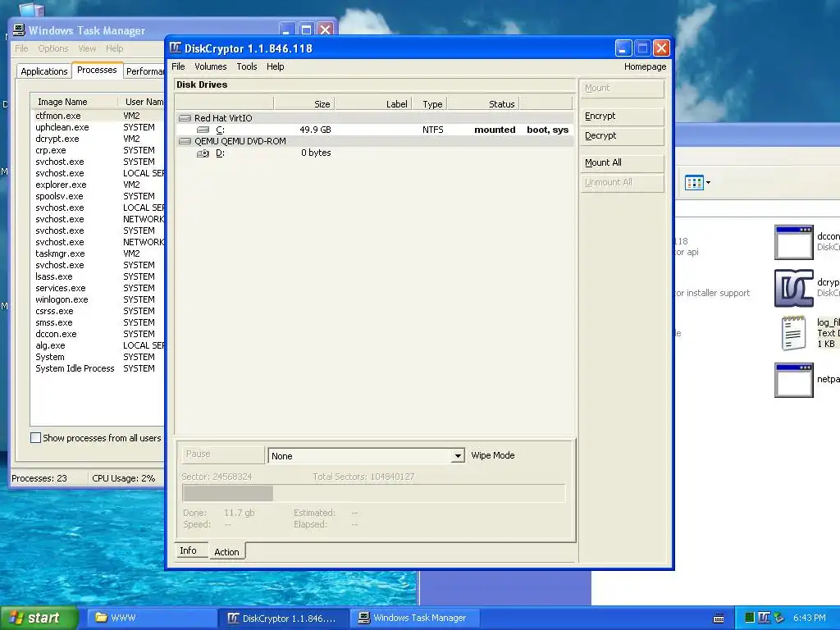The image size is (840, 630).
Task: Click the Explorer views toolbar icon
Action: (x=694, y=183)
